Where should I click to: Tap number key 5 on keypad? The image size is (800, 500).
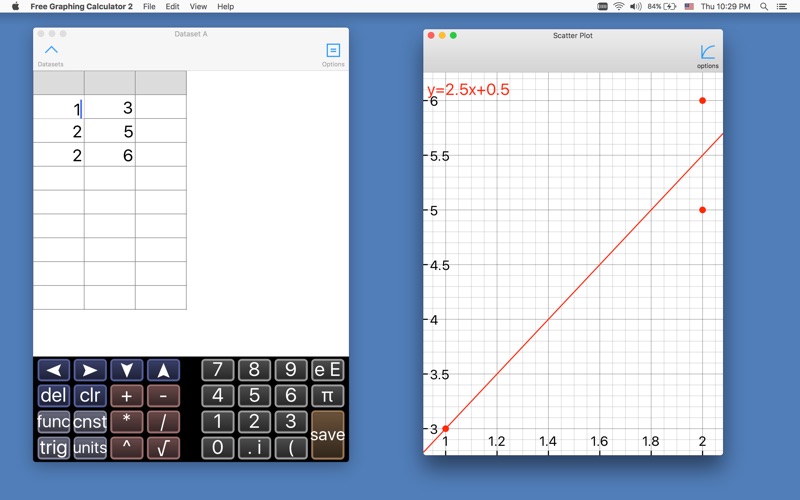254,395
